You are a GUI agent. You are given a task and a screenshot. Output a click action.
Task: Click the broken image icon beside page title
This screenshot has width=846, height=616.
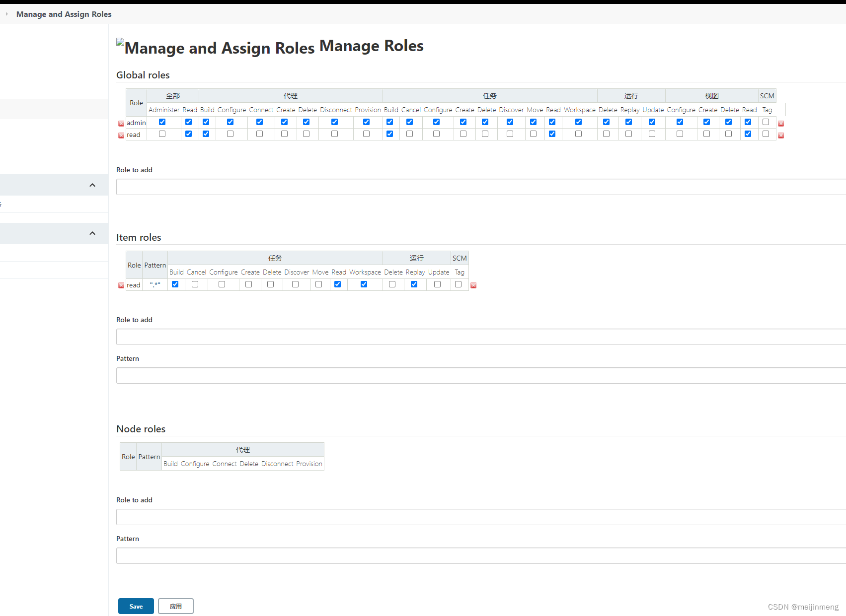click(120, 43)
